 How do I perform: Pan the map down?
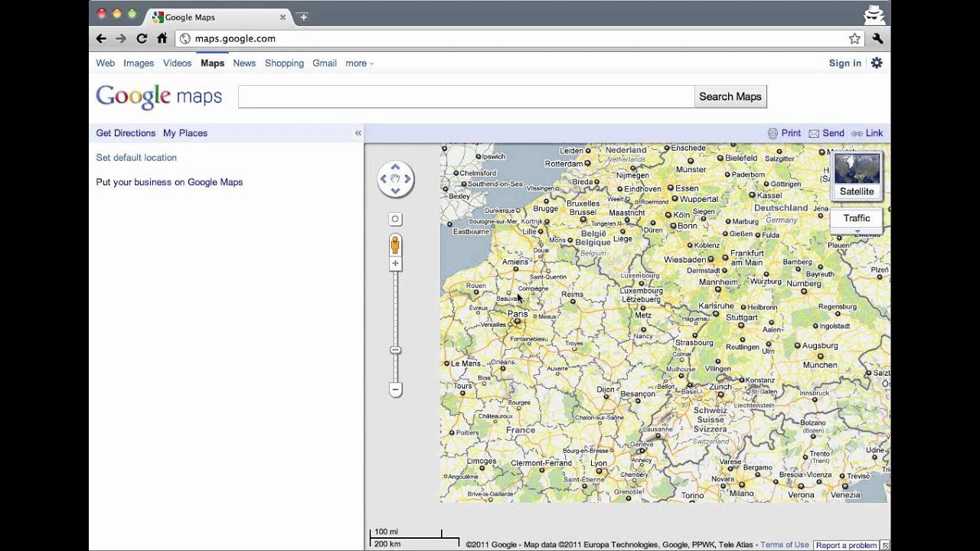pyautogui.click(x=396, y=191)
